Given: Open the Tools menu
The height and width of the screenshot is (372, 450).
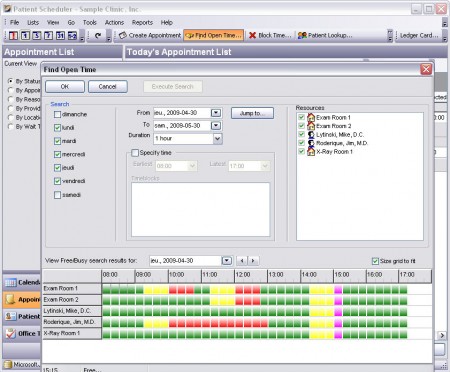Looking at the screenshot, I should (x=90, y=23).
